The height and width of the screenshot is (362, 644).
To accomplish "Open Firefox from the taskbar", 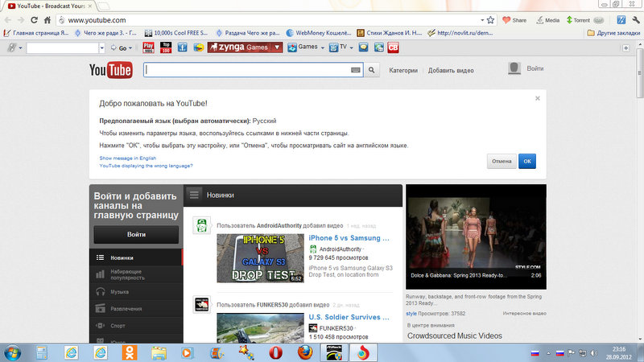I will pos(305,353).
